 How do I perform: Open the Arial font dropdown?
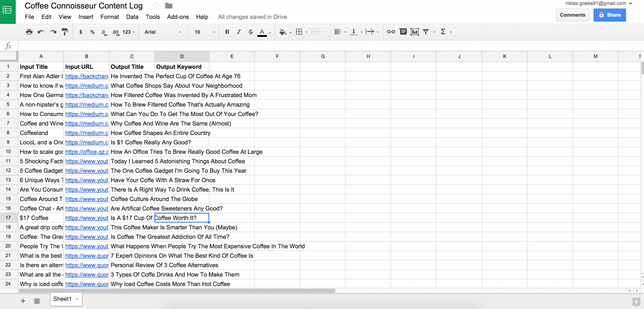pos(162,31)
